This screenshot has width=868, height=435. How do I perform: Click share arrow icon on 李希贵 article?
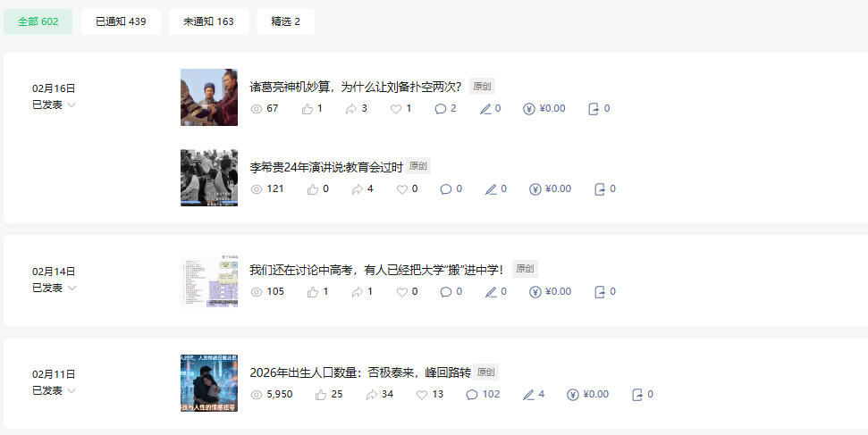pos(357,189)
